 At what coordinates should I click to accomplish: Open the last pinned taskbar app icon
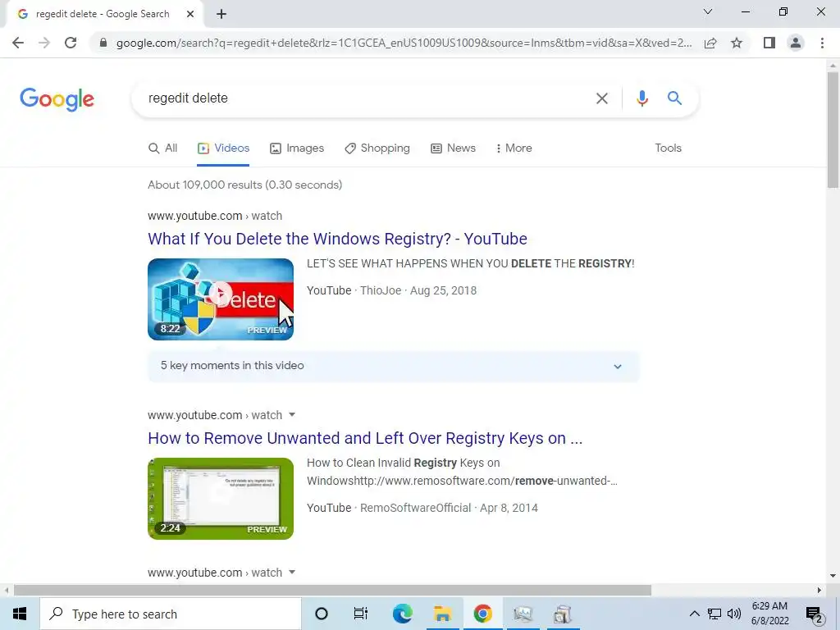[563, 614]
